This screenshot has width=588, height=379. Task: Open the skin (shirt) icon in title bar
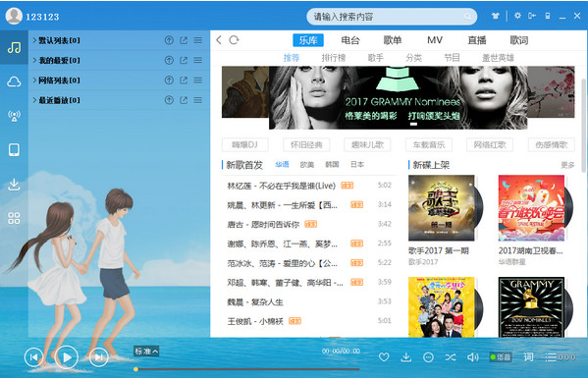pos(496,16)
